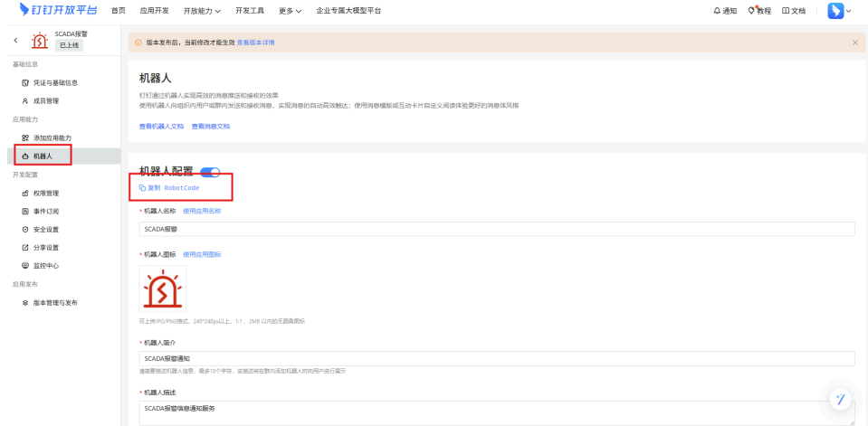Click the SCADA alarm robot icon image
868x426 pixels.
[x=163, y=289]
